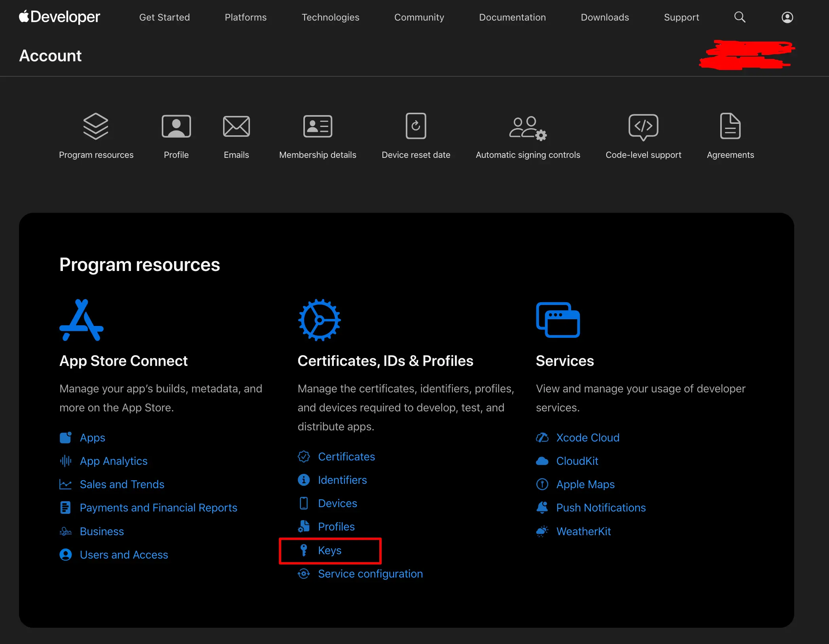Viewport: 829px width, 644px height.
Task: Click the Apple Developer logo
Action: [59, 17]
